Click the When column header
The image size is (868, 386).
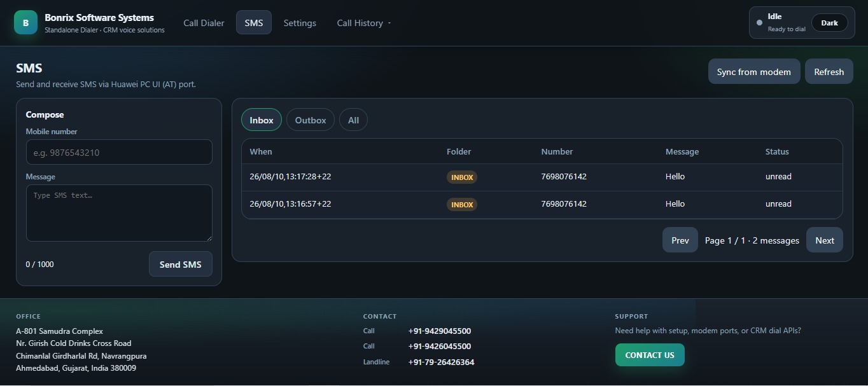point(261,151)
